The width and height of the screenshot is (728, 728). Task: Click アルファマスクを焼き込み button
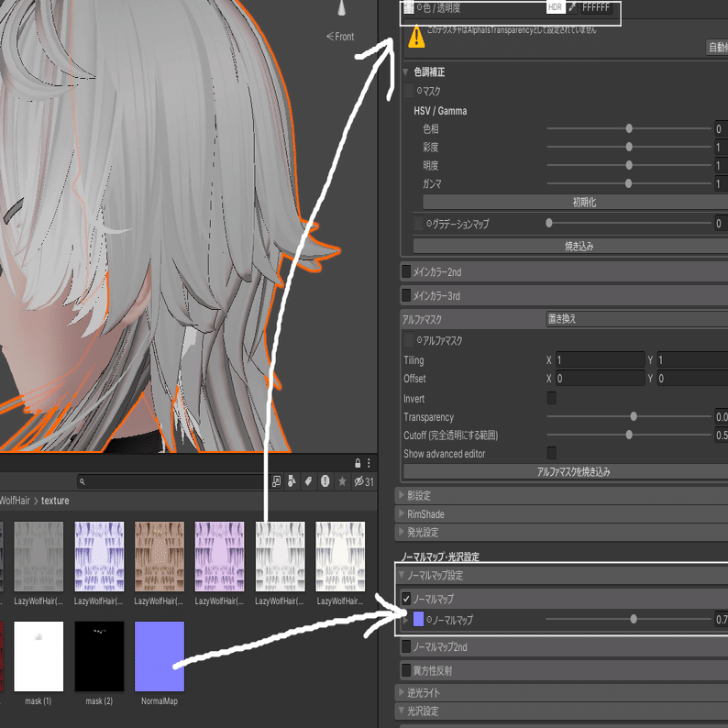566,471
